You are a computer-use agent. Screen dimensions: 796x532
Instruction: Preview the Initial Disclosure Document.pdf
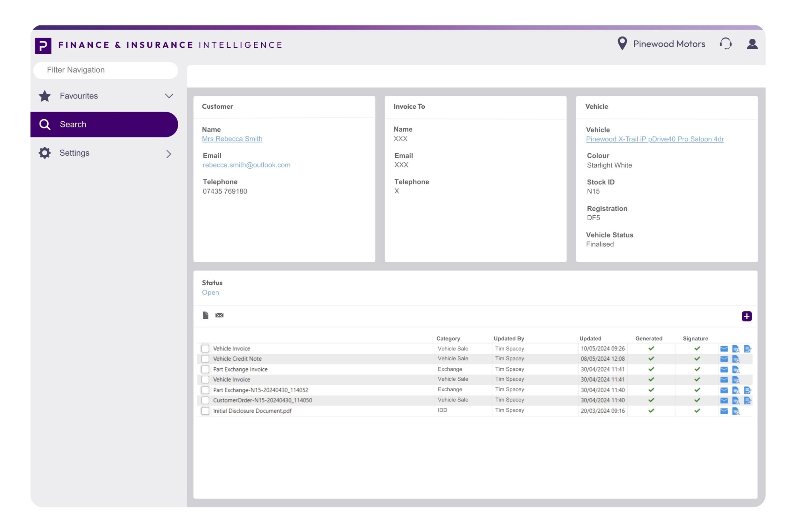[736, 411]
